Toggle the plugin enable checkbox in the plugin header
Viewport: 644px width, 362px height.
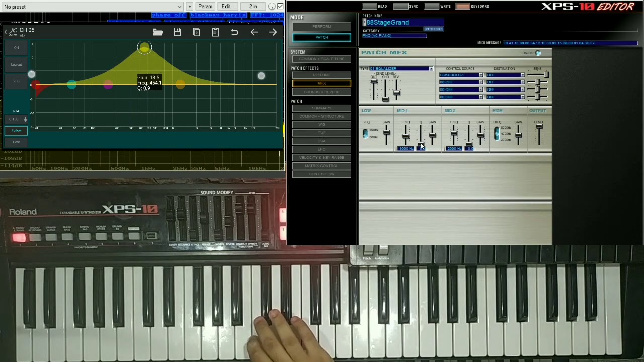[280, 6]
